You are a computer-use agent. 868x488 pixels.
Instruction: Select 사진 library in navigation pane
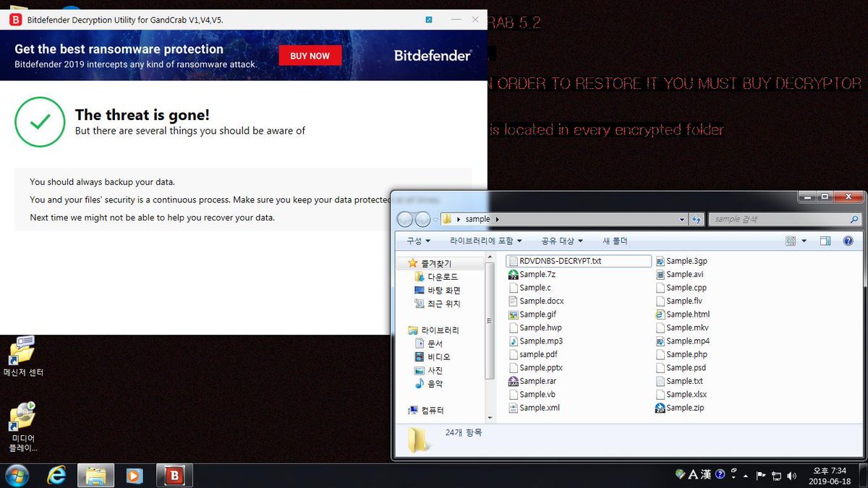[x=429, y=370]
